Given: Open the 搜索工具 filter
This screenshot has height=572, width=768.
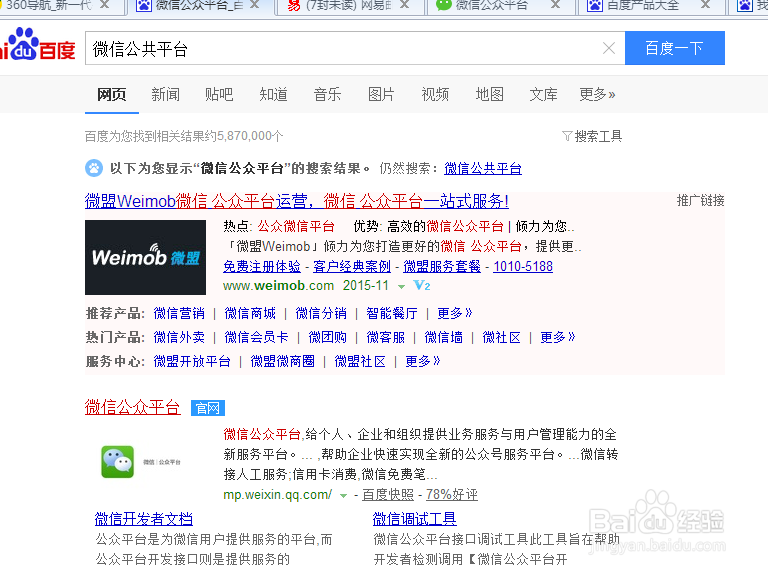Looking at the screenshot, I should coord(592,136).
